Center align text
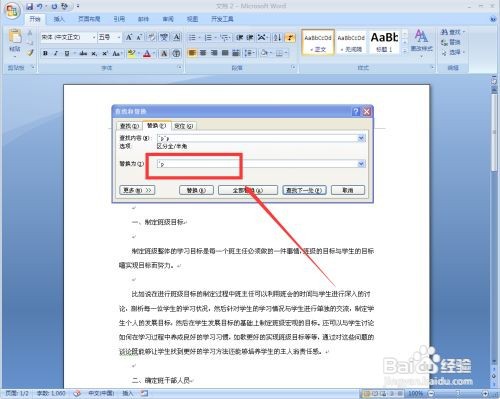This screenshot has height=399, width=500. point(203,53)
